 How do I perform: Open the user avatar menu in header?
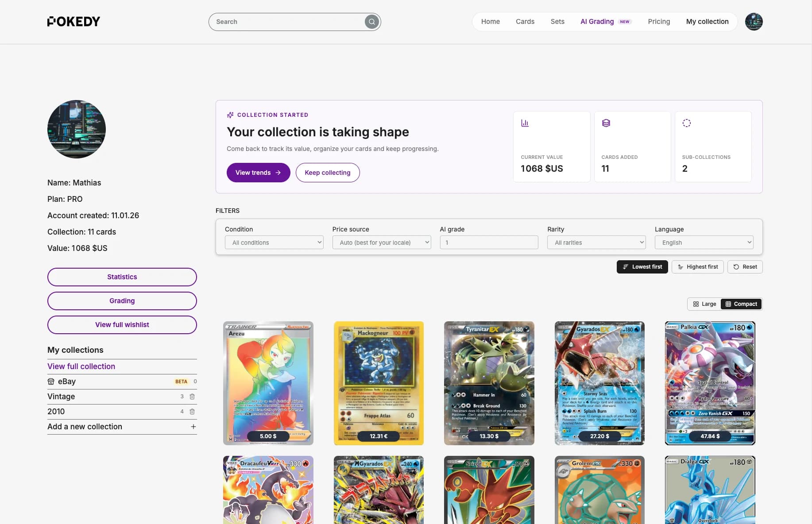coord(754,22)
